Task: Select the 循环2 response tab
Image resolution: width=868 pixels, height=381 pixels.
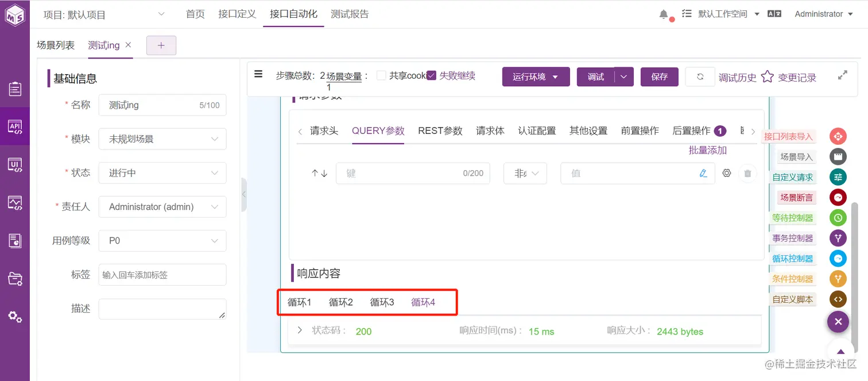Action: [341, 302]
